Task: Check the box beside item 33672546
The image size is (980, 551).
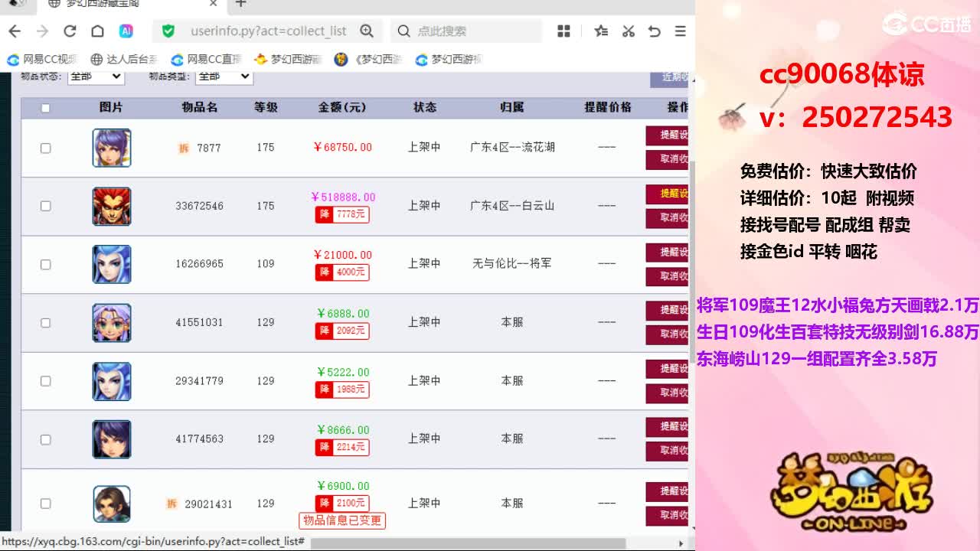Action: click(45, 206)
